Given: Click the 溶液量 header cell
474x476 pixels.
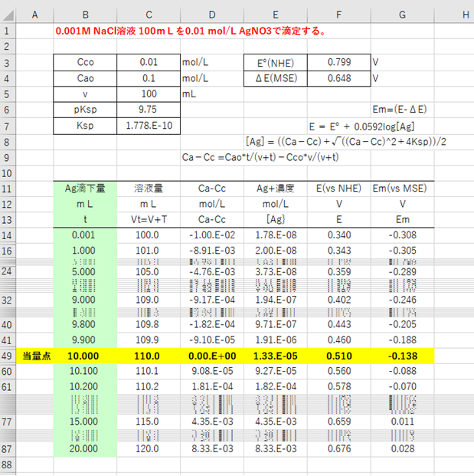Looking at the screenshot, I should 149,189.
